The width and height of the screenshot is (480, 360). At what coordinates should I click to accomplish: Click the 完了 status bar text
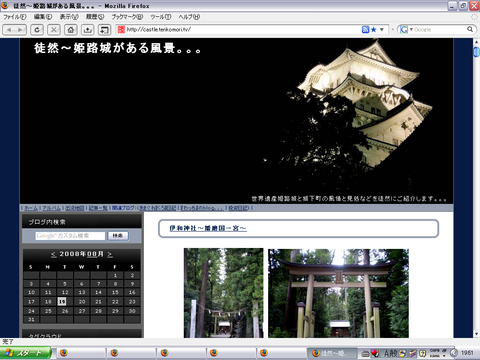[x=8, y=342]
